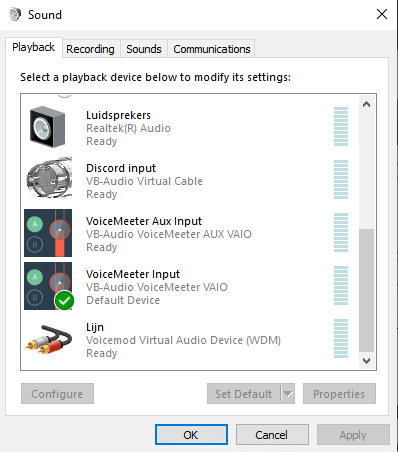Click the Apply button
The height and width of the screenshot is (452, 398).
tap(353, 435)
